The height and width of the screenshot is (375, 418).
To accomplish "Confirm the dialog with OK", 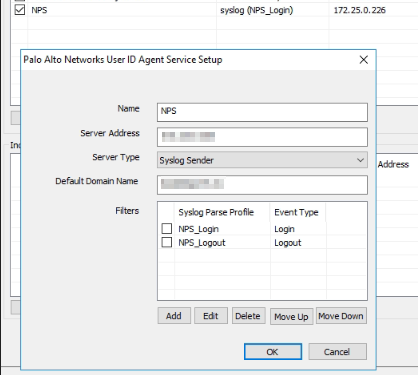I will [x=273, y=352].
